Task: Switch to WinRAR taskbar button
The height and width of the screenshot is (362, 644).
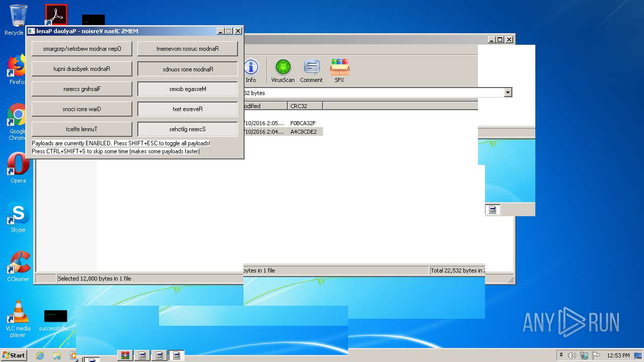Action: 125,355
